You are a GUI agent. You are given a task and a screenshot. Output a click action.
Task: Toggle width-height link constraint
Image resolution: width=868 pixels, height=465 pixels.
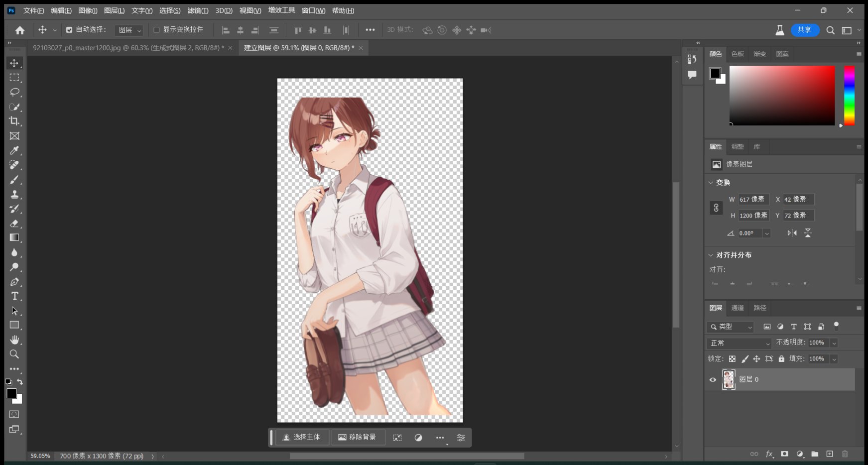tap(716, 208)
